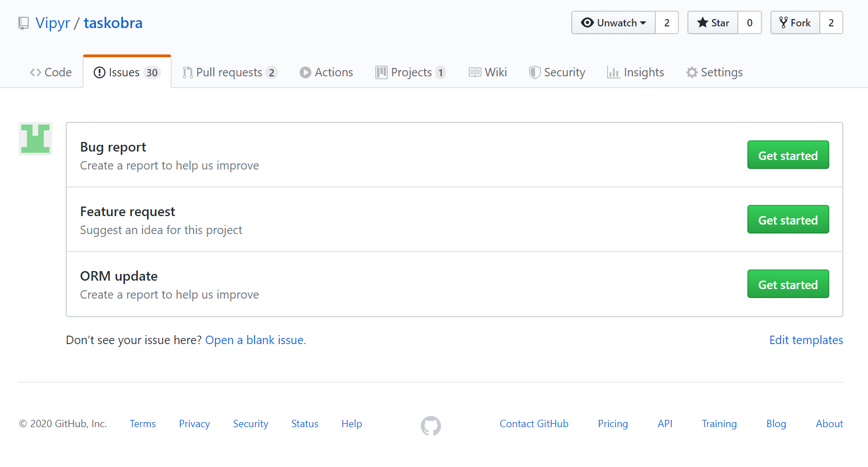868x467 pixels.
Task: Click Contact GitHub in footer
Action: click(534, 424)
